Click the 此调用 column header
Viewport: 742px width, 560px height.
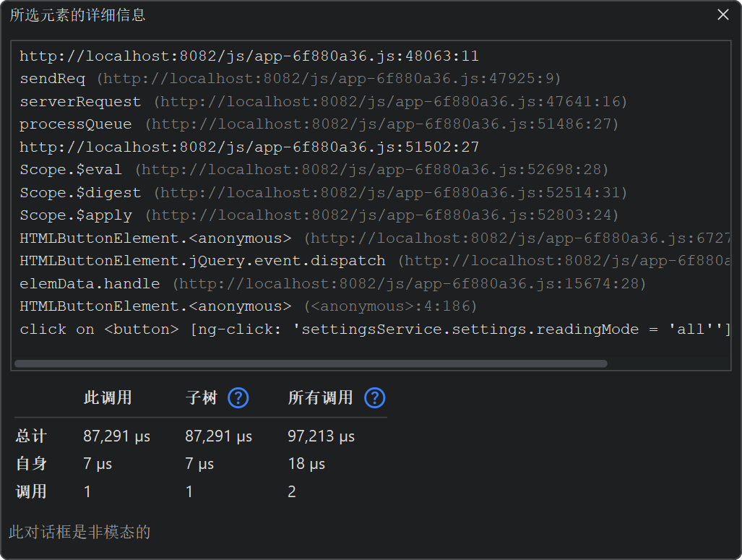click(108, 398)
